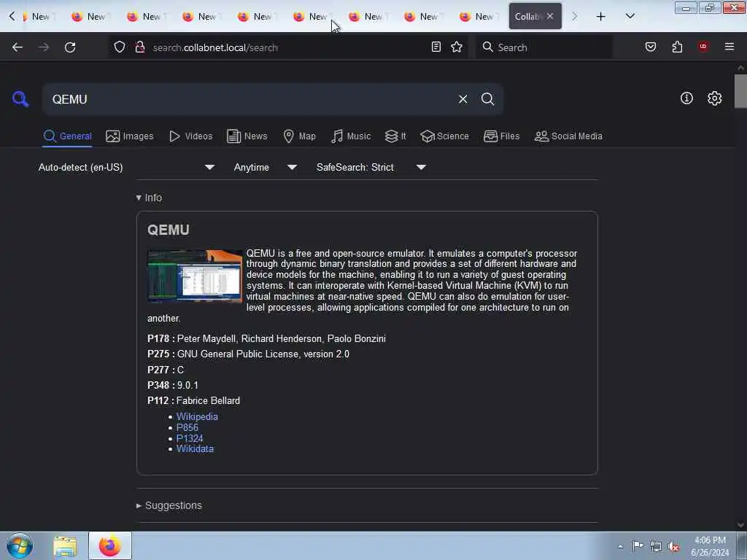Click Firefox icon in taskbar
The image size is (747, 560).
(109, 545)
